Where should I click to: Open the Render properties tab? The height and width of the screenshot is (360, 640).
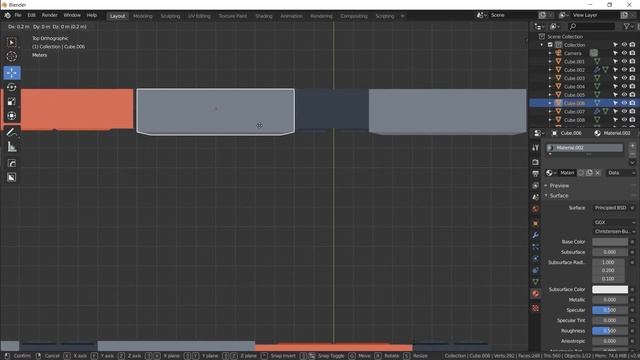(535, 162)
